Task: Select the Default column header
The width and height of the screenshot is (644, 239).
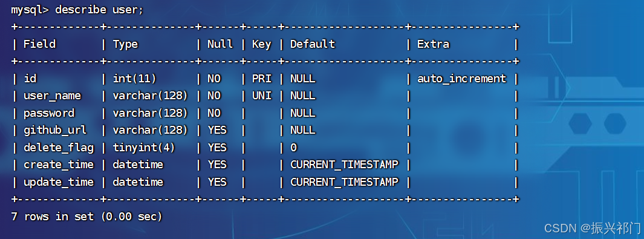Action: click(313, 44)
